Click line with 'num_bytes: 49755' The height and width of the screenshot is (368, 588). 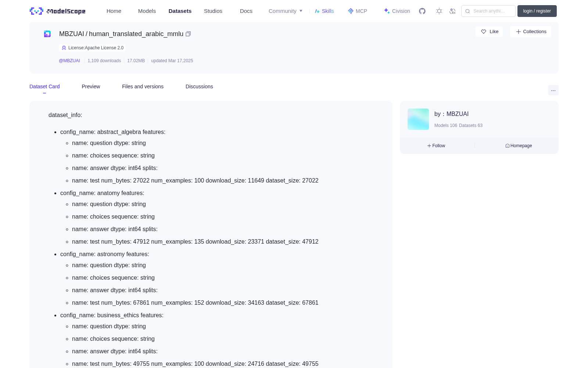[x=195, y=364]
